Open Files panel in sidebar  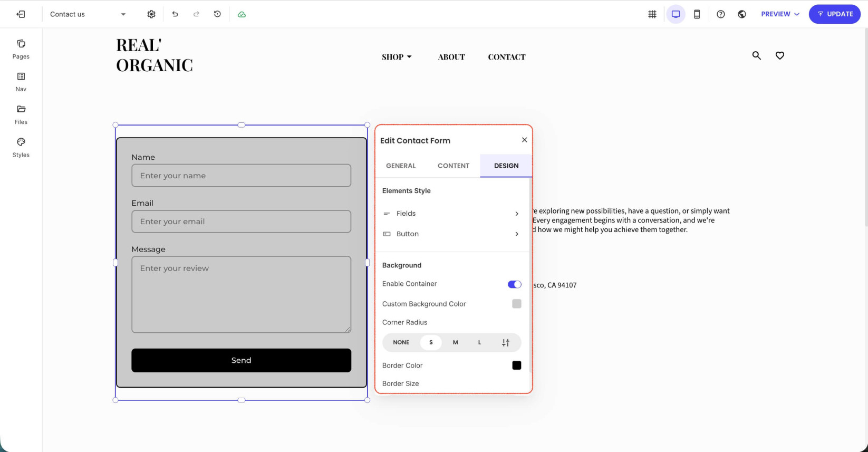click(21, 114)
